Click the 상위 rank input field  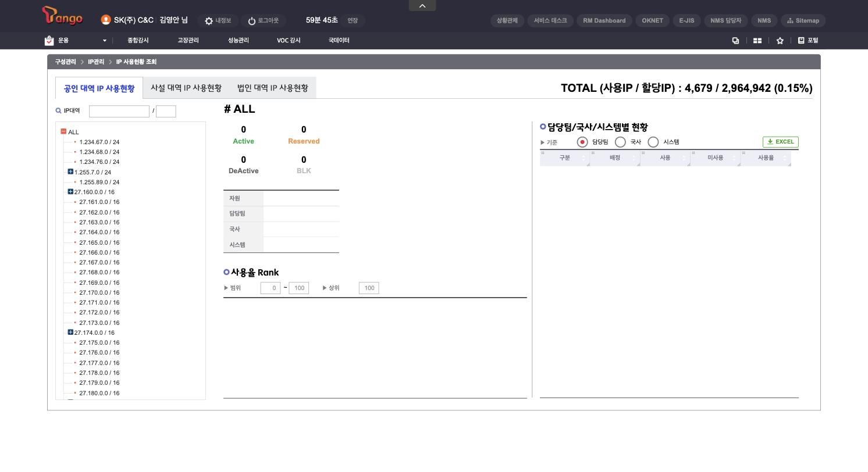click(x=369, y=288)
